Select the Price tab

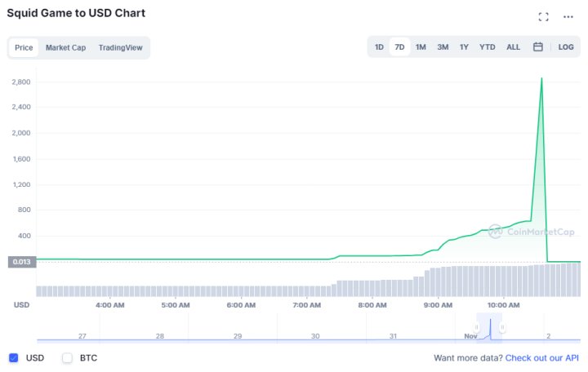point(24,47)
